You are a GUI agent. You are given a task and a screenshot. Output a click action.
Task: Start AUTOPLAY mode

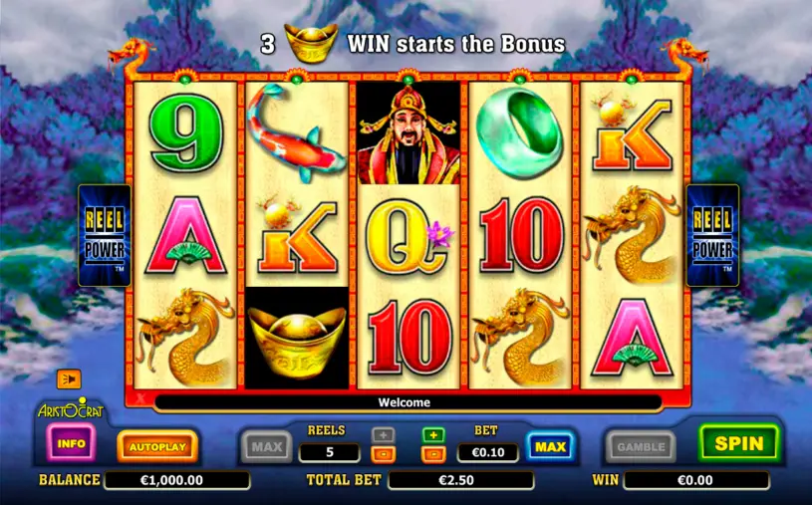coord(157,446)
